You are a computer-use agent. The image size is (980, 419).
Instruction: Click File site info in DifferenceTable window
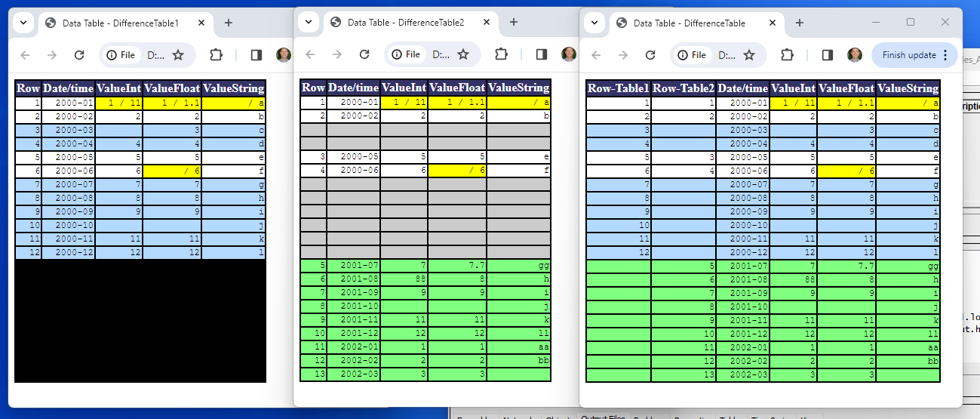click(x=693, y=54)
